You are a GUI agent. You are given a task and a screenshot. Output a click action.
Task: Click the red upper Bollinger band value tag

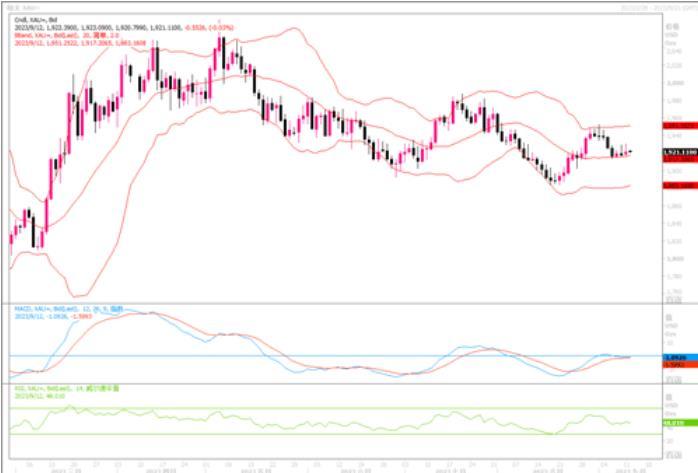point(678,127)
